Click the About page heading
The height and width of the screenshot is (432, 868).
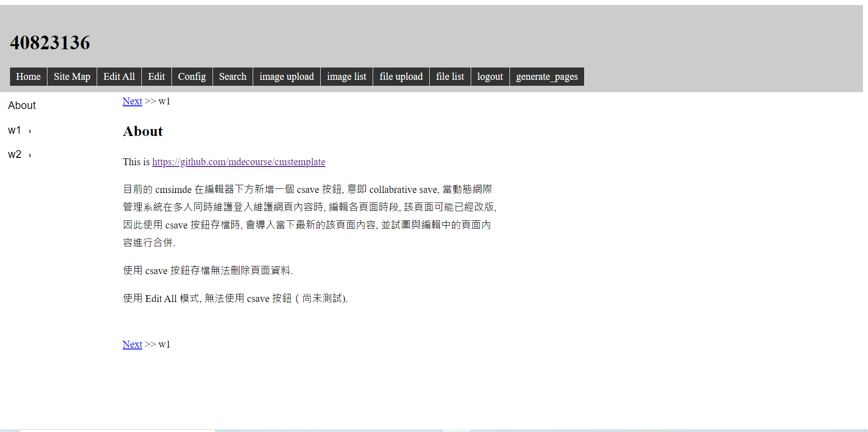(143, 131)
